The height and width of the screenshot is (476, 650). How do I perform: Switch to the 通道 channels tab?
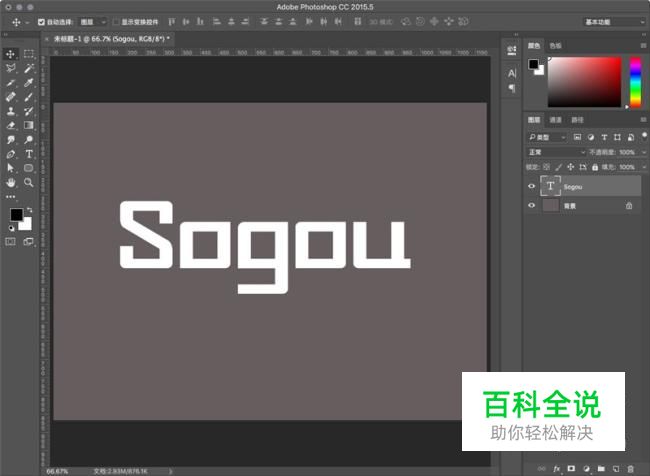(555, 120)
